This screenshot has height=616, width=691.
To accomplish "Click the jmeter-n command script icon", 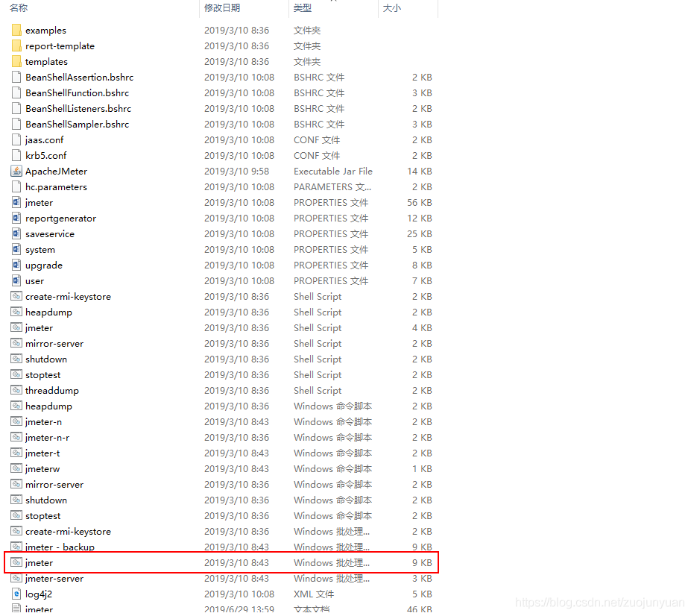I will tap(16, 421).
